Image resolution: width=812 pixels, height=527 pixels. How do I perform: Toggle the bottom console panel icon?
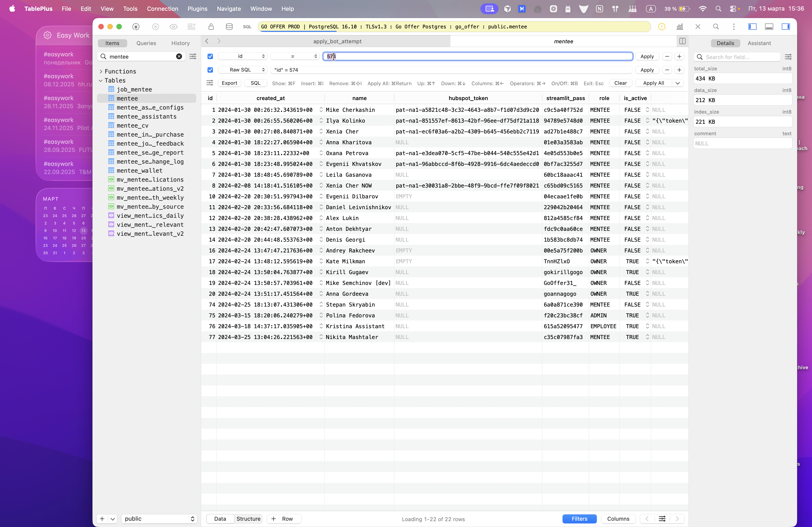click(x=769, y=27)
